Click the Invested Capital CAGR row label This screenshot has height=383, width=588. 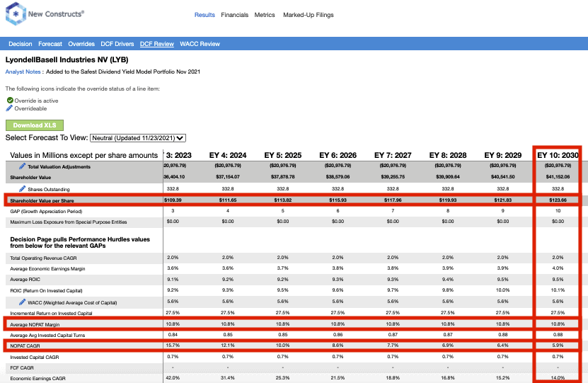coord(35,357)
